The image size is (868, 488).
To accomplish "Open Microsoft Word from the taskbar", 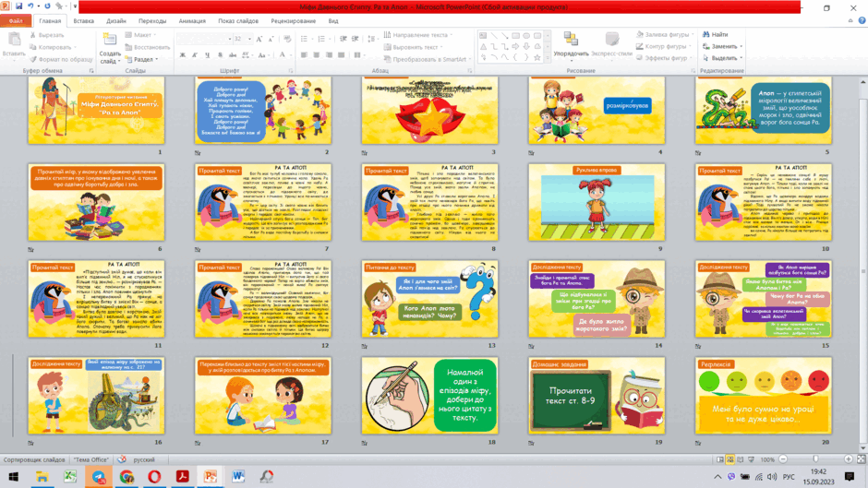I will point(238,476).
